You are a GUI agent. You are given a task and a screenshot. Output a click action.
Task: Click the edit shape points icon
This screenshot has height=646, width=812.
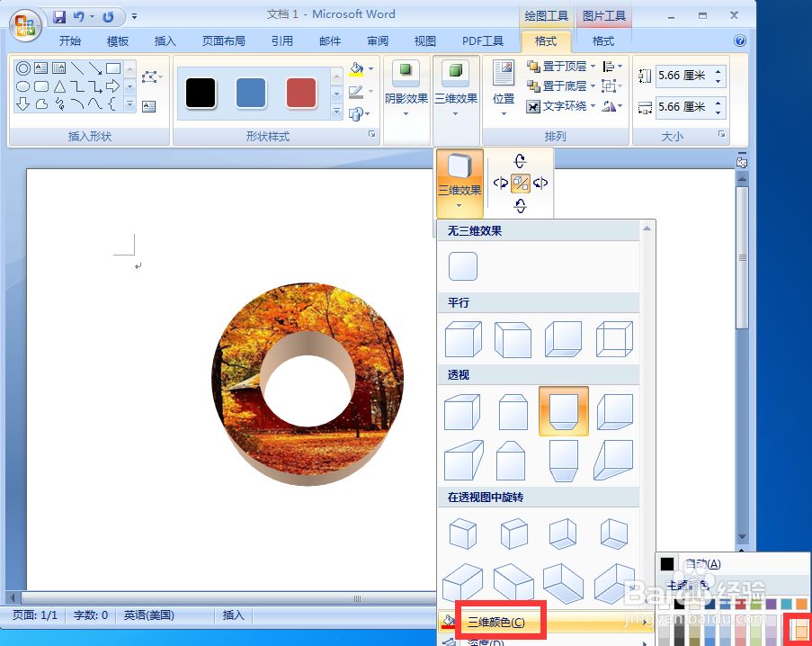pos(151,77)
